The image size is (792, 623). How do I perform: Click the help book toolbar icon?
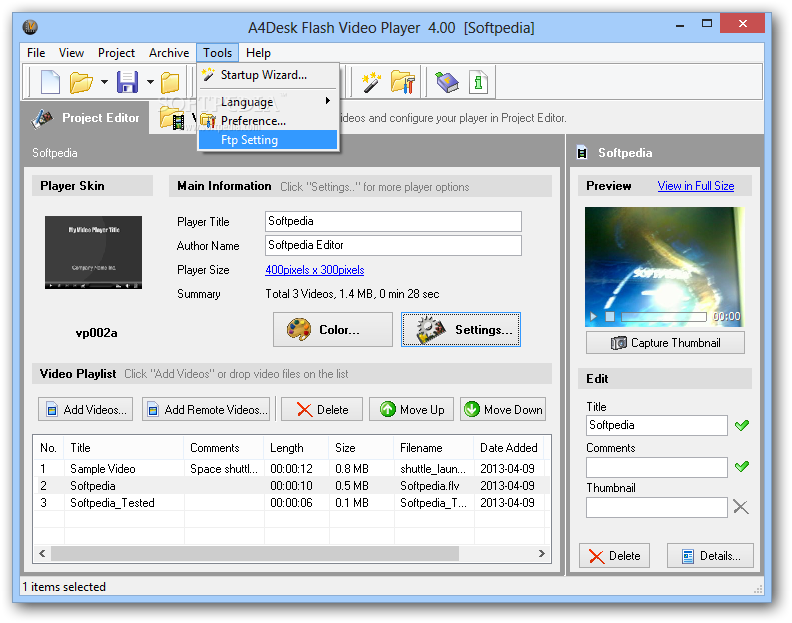coord(447,82)
